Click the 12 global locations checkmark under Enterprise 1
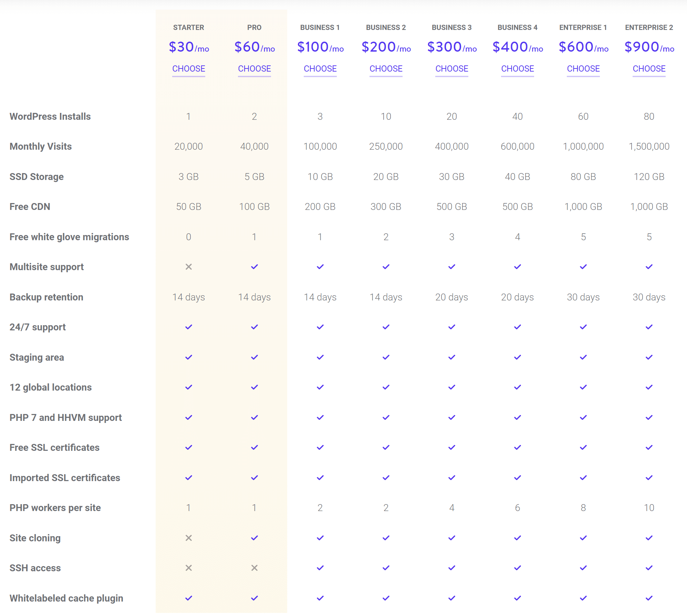Screen dimensions: 687x616 coord(583,387)
